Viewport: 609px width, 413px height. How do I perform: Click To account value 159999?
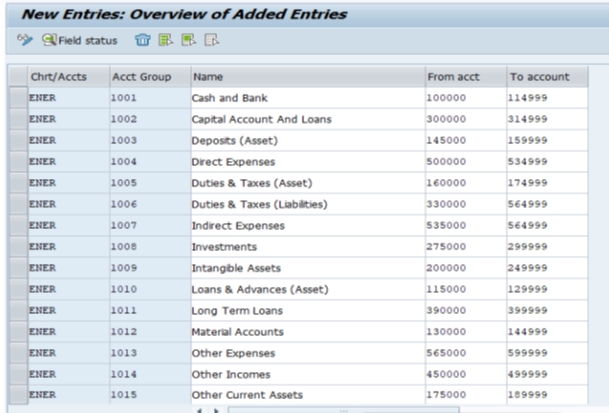(548, 140)
